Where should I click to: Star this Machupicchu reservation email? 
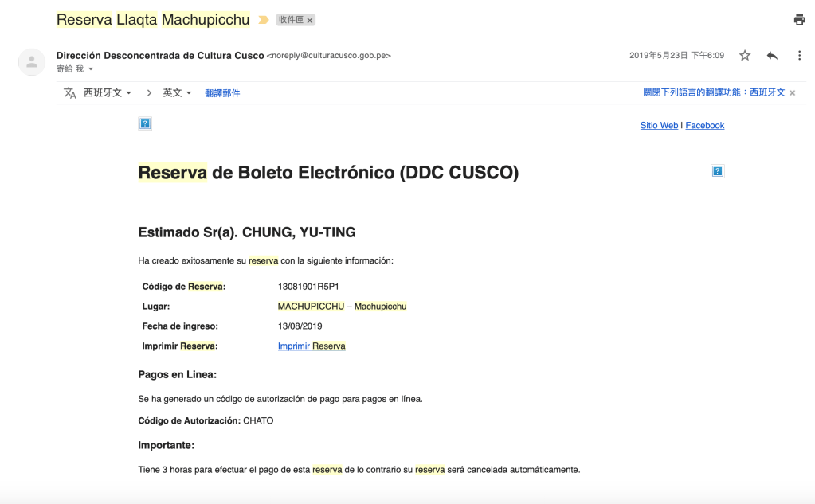click(x=745, y=56)
